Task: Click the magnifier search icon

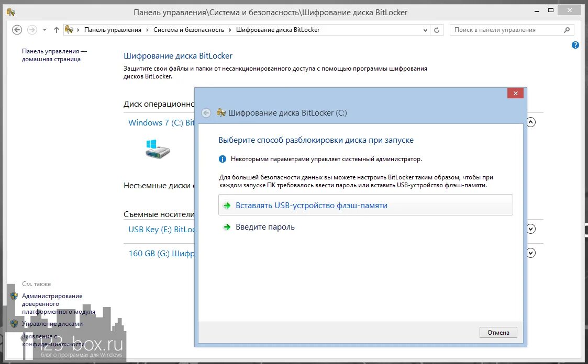Action: (x=567, y=30)
